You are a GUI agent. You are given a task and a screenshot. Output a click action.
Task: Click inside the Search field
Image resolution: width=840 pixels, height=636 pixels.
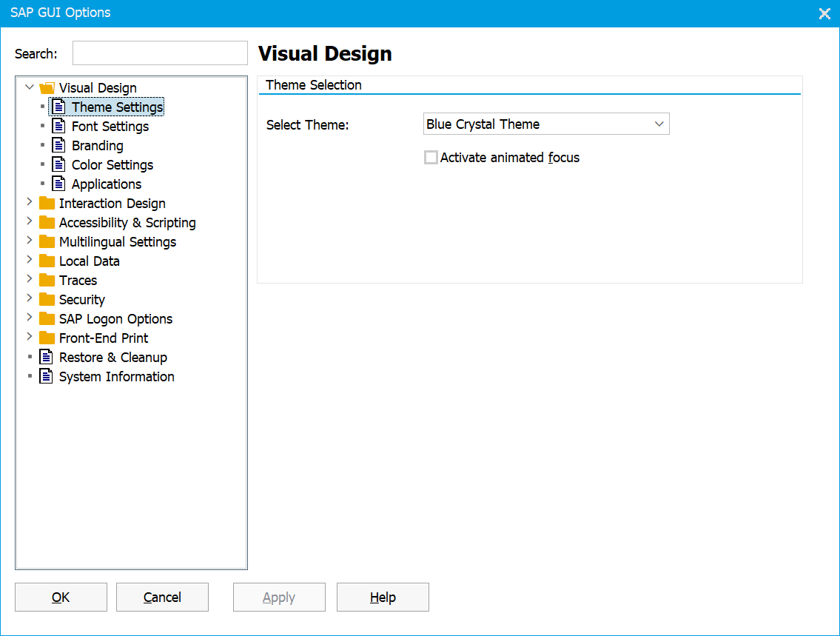(x=159, y=53)
